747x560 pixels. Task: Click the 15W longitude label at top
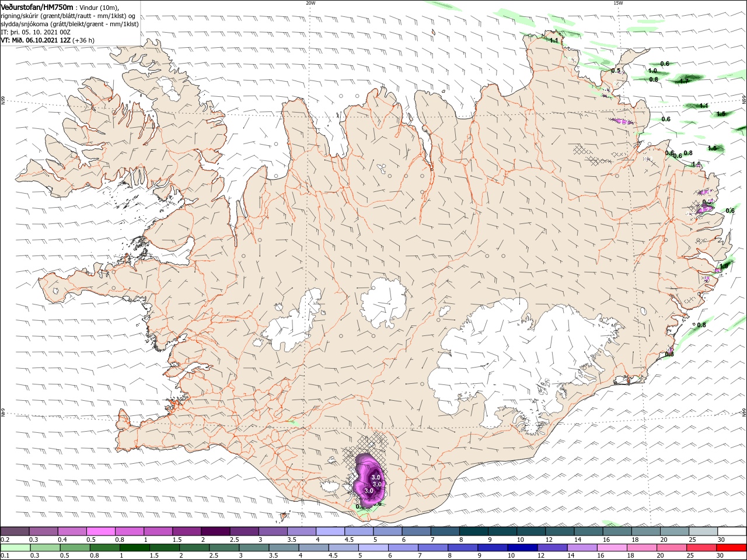click(x=618, y=3)
